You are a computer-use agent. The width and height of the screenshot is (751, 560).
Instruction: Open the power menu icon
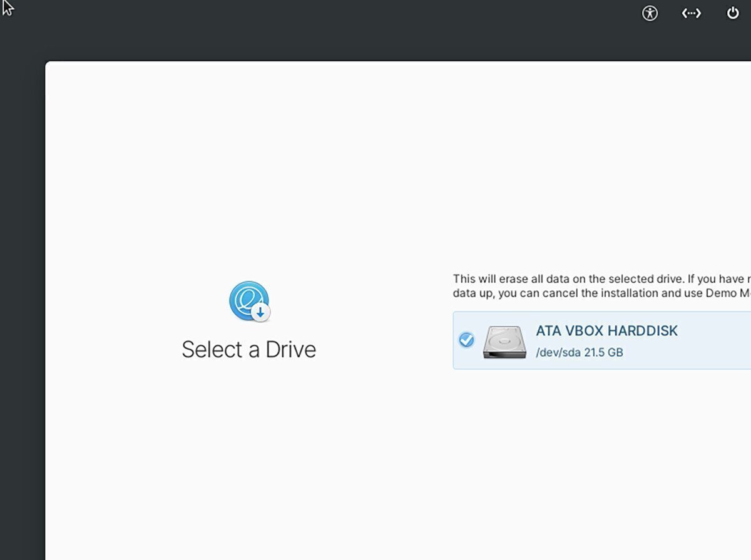pos(733,13)
